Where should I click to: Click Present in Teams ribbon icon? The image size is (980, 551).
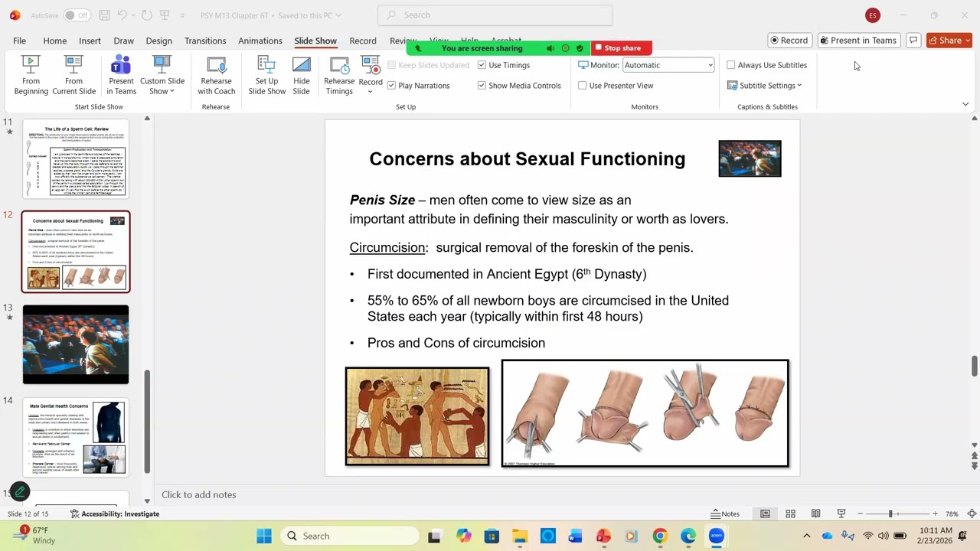coord(121,76)
